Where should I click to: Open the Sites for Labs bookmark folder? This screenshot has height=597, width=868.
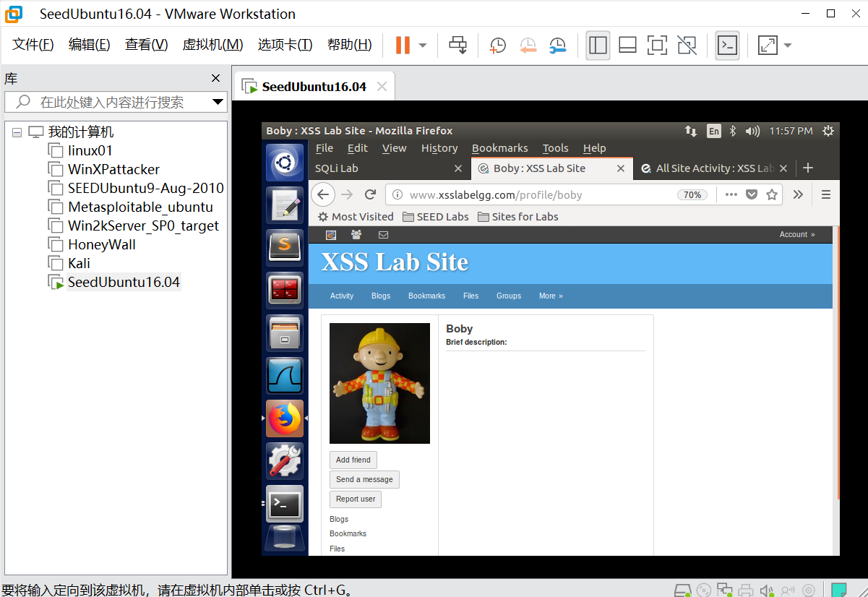517,217
